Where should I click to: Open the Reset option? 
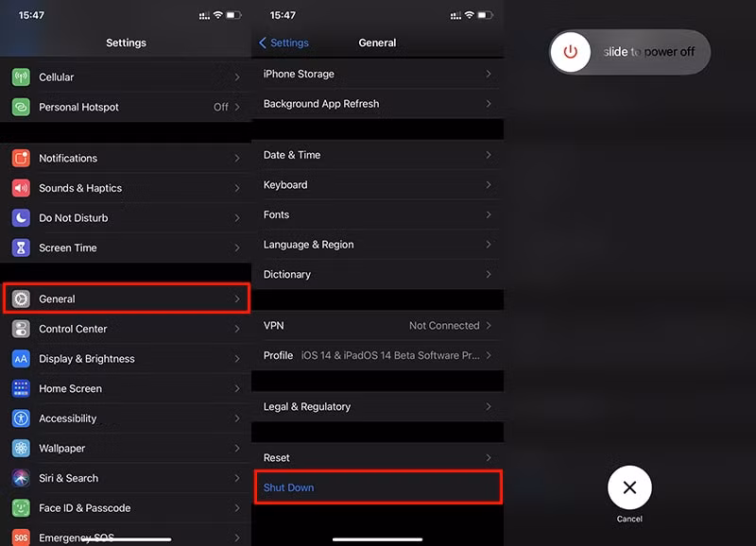tap(377, 458)
